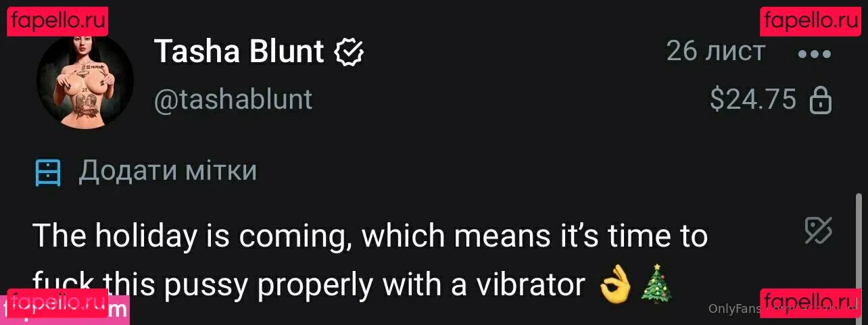Click the $24.75 price label

[753, 101]
